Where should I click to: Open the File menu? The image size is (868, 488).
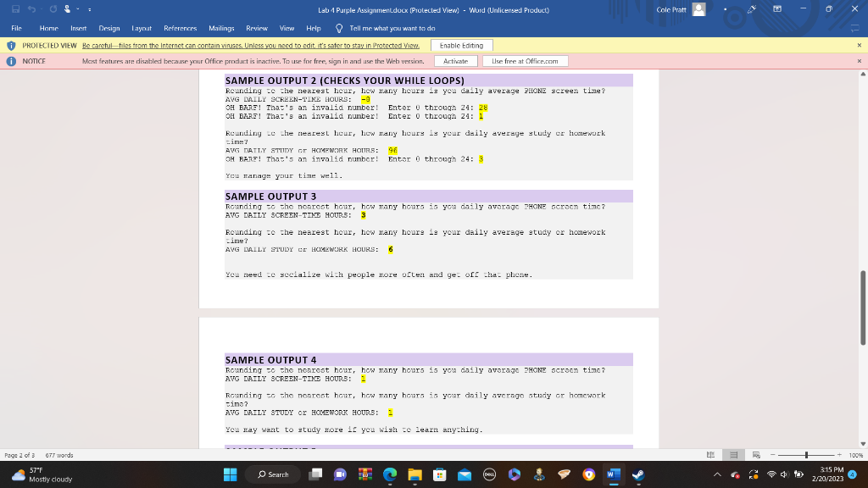pos(17,28)
